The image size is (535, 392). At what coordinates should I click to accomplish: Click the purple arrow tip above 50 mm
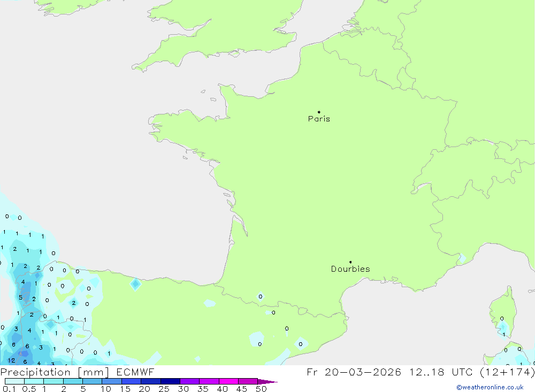click(x=267, y=381)
